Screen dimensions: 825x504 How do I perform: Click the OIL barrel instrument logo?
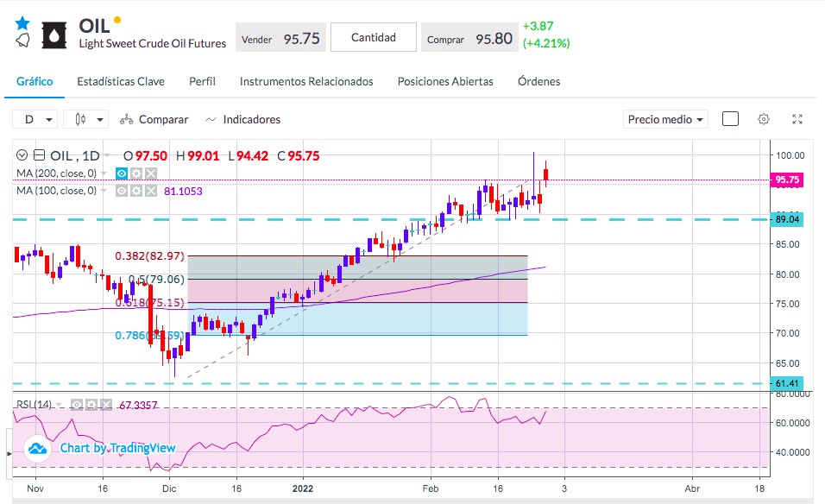(x=54, y=35)
